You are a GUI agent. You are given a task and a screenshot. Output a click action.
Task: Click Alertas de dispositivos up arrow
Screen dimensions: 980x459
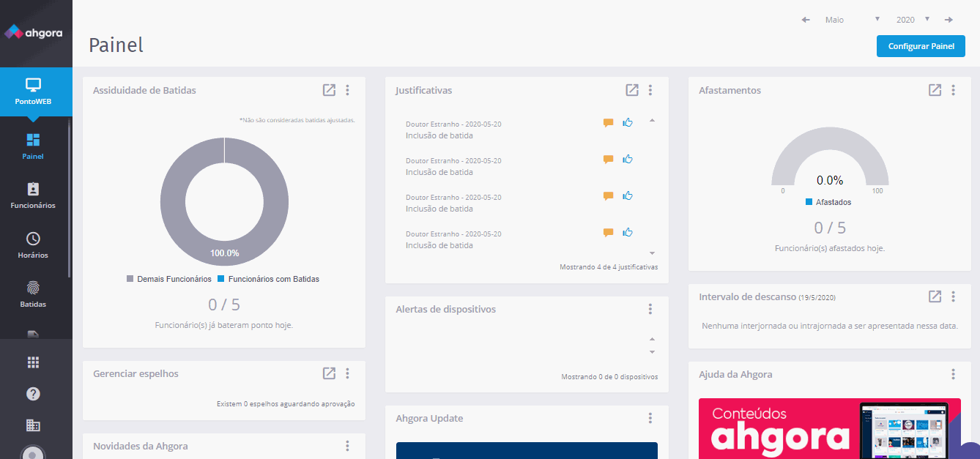652,339
